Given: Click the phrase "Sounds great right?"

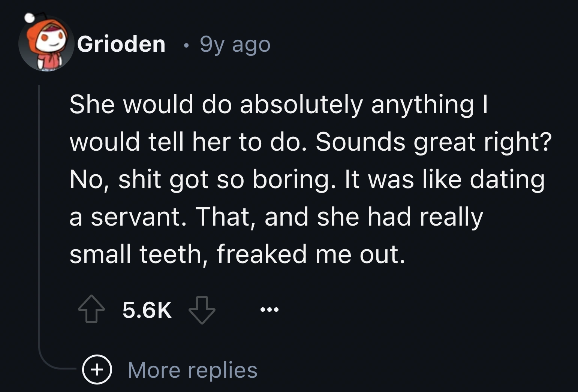Looking at the screenshot, I should [434, 142].
